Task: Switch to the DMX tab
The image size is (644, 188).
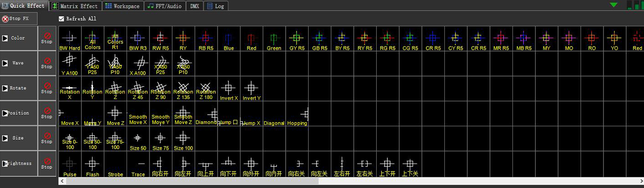Action: 195,6
